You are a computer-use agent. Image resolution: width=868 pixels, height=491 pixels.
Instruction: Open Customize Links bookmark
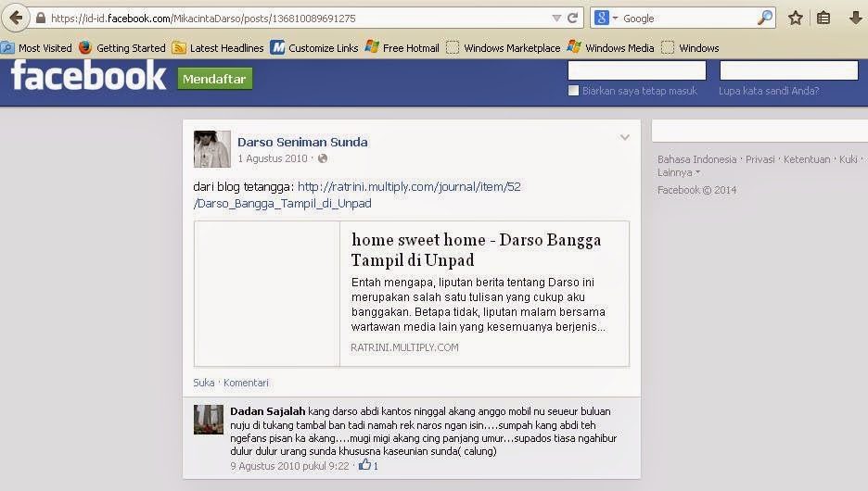pos(314,48)
